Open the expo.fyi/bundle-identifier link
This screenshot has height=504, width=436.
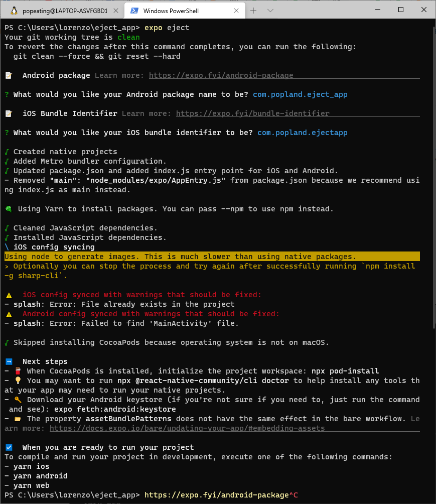(x=253, y=113)
